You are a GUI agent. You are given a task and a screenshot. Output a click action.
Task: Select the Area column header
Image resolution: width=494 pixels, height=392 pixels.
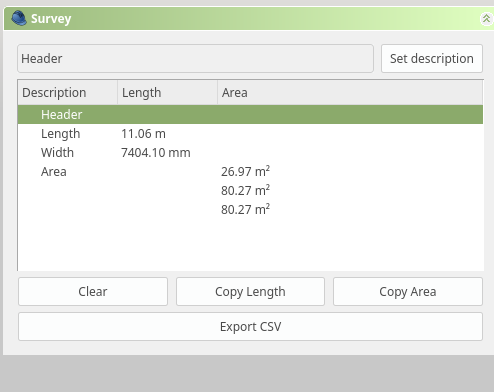click(350, 92)
